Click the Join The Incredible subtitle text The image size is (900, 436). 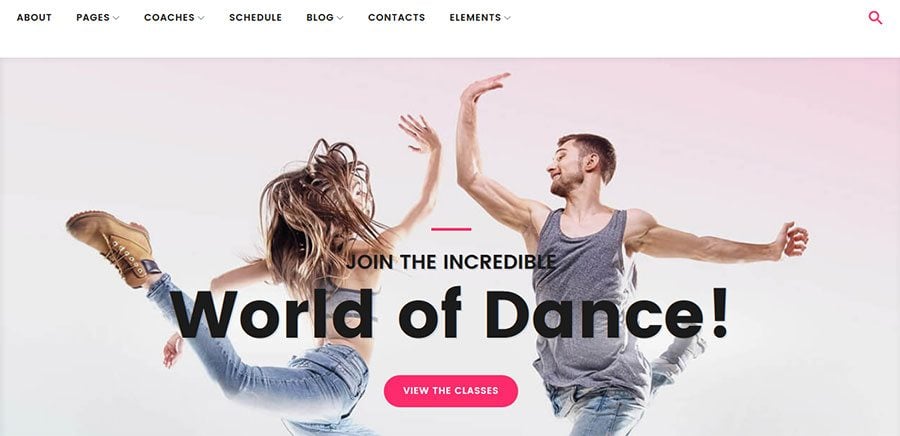tap(451, 262)
